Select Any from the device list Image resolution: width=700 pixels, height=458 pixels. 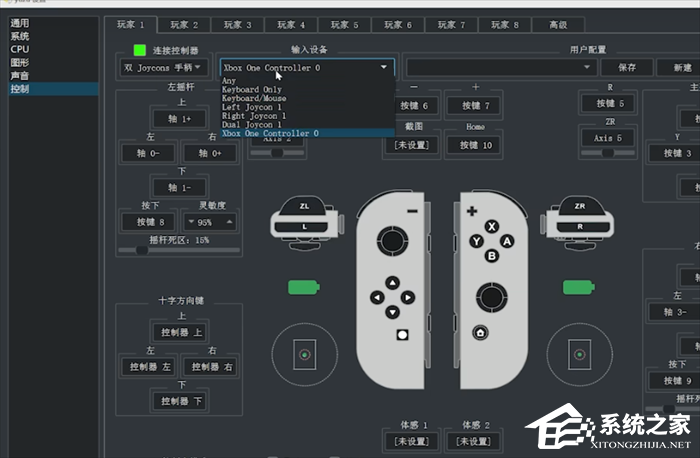point(308,81)
